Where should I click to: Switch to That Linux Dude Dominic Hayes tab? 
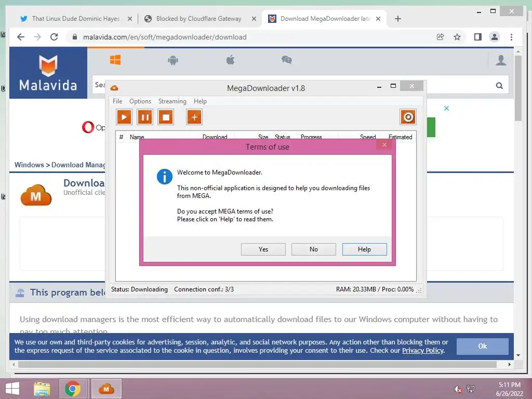[x=76, y=19]
